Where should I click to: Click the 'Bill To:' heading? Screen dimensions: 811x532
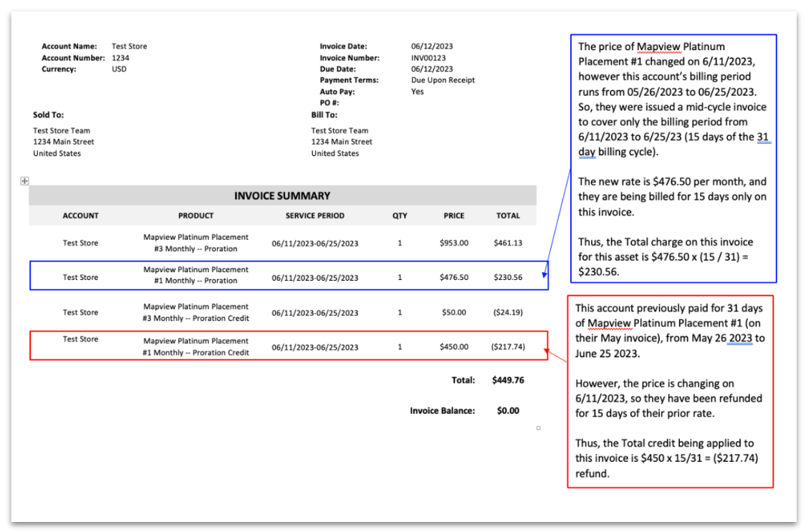[325, 115]
